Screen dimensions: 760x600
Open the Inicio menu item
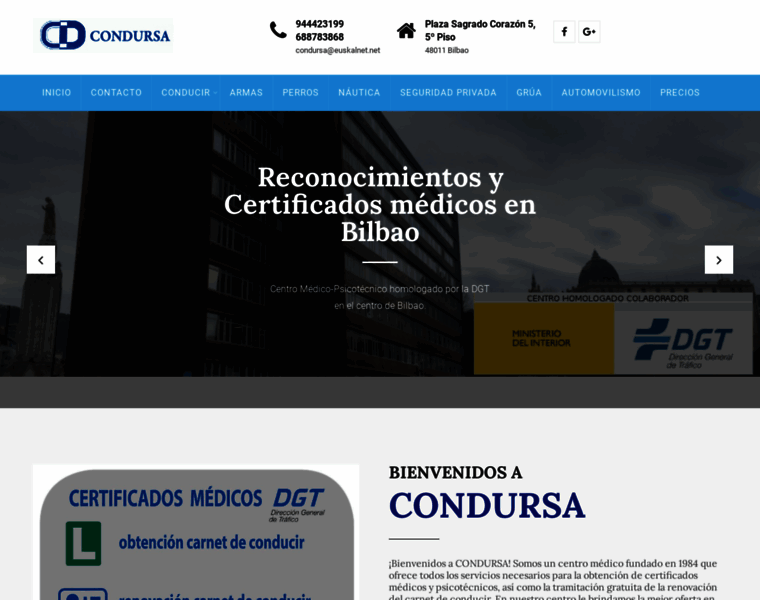pos(56,93)
